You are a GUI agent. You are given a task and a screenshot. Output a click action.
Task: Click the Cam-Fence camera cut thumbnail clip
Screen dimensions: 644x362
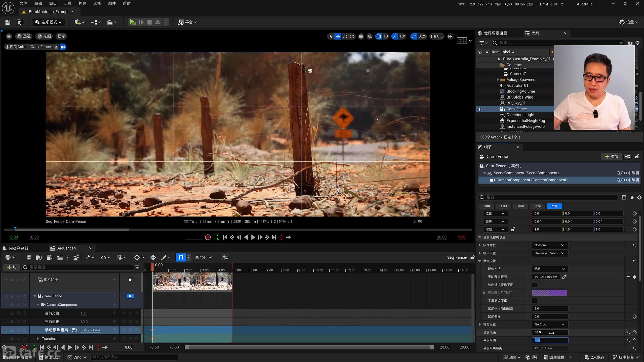click(x=192, y=282)
